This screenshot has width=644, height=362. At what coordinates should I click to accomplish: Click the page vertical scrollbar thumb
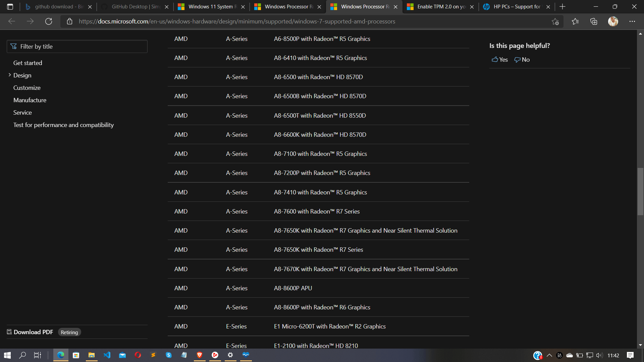(x=640, y=191)
